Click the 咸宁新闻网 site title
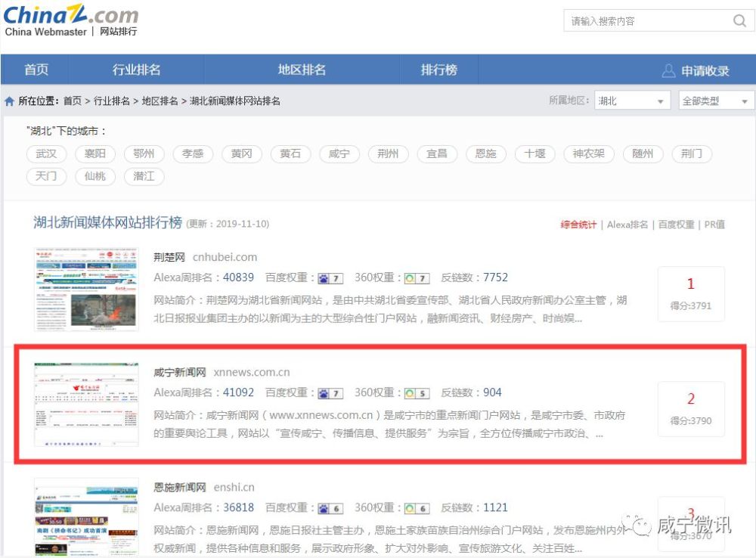This screenshot has width=756, height=558. point(180,372)
